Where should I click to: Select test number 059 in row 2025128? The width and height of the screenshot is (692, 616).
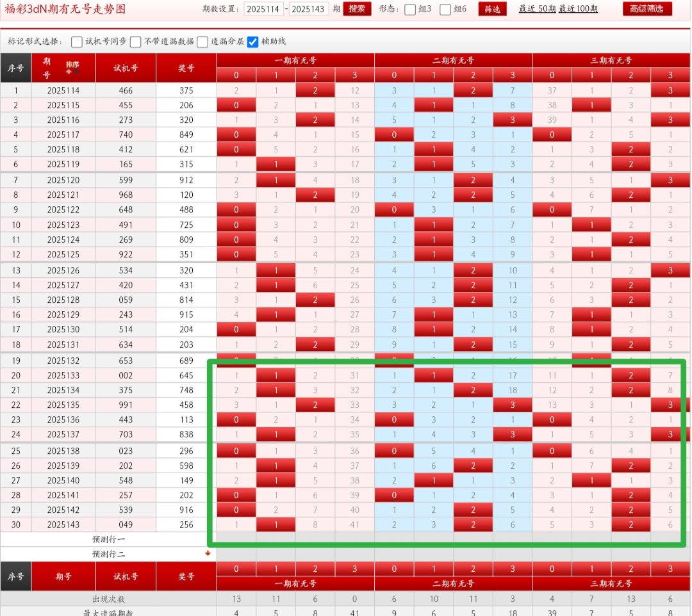126,300
